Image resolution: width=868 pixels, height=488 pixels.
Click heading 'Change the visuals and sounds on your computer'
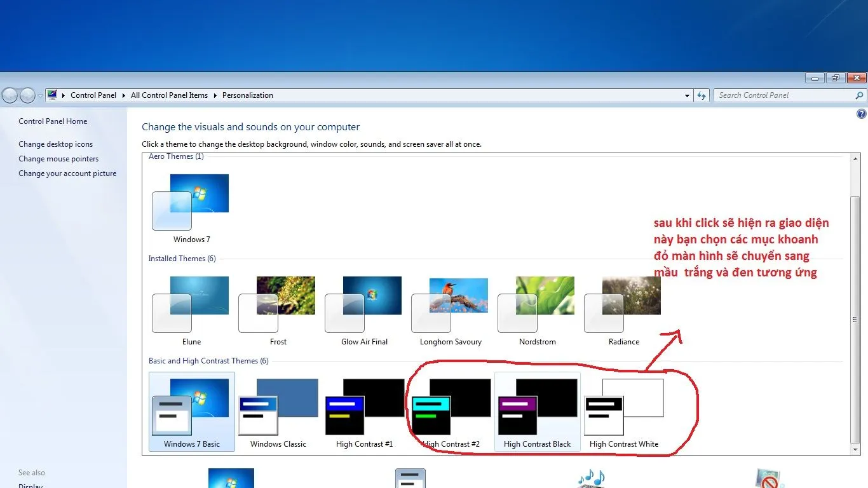[250, 127]
